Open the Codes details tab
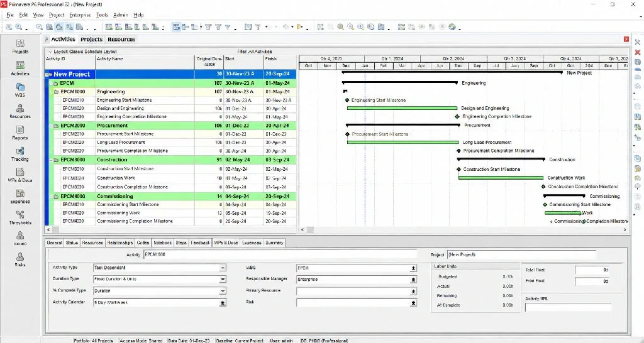The width and height of the screenshot is (644, 343). [143, 243]
